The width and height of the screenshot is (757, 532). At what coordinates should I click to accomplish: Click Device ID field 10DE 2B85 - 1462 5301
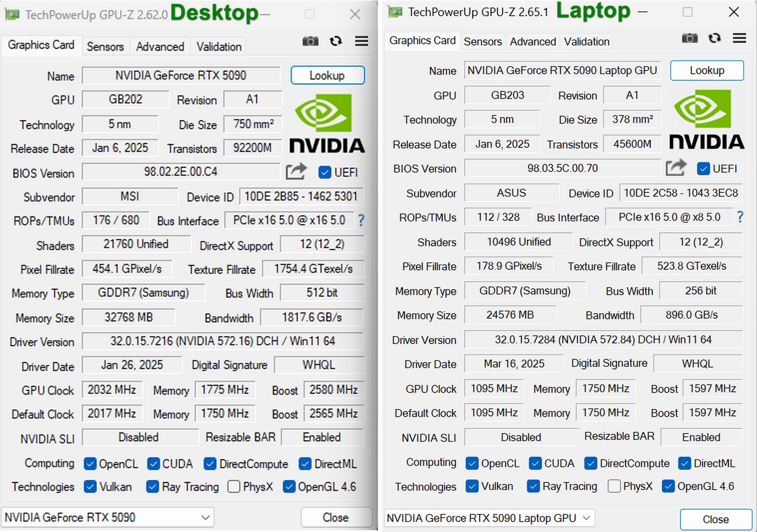coord(301,197)
